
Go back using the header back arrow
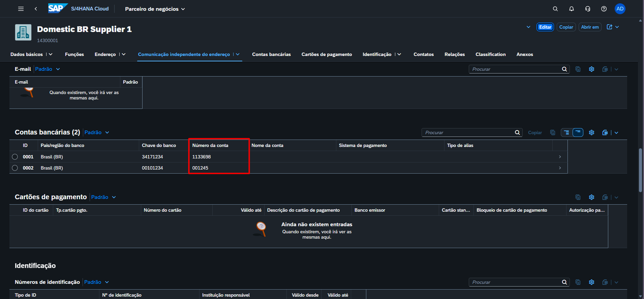(x=36, y=9)
